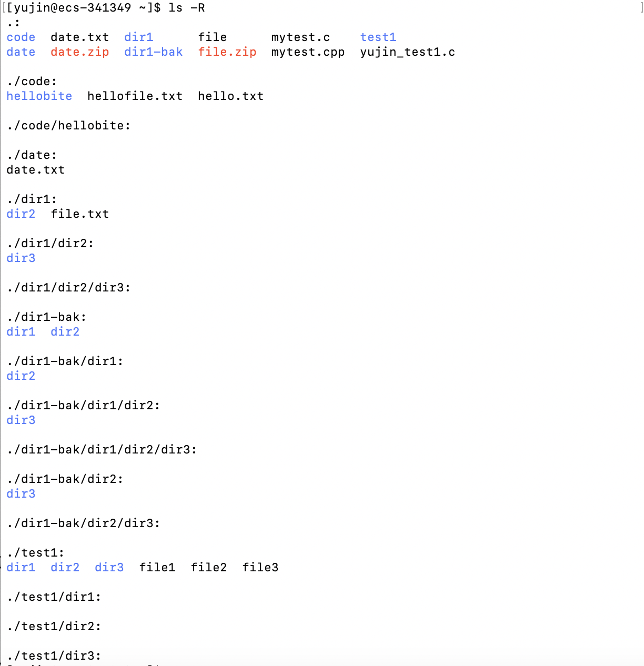The width and height of the screenshot is (644, 666).
Task: Select 'dir2' listed under './test1:'
Action: pos(65,568)
